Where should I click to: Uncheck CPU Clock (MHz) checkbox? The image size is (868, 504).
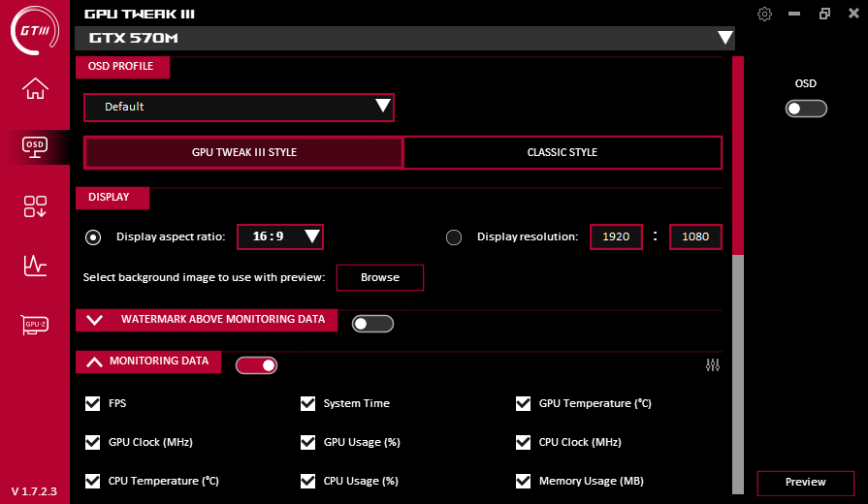[523, 442]
